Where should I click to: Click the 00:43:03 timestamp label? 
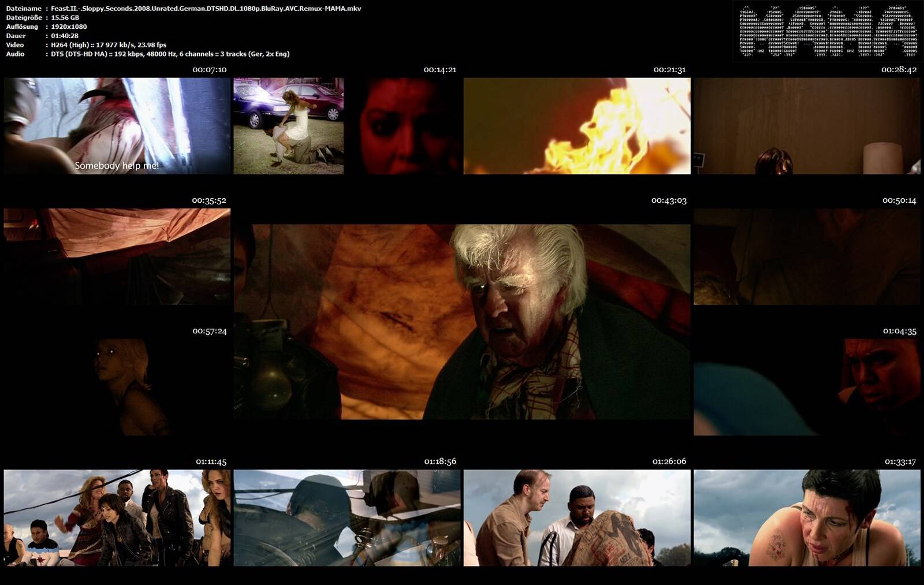(669, 200)
